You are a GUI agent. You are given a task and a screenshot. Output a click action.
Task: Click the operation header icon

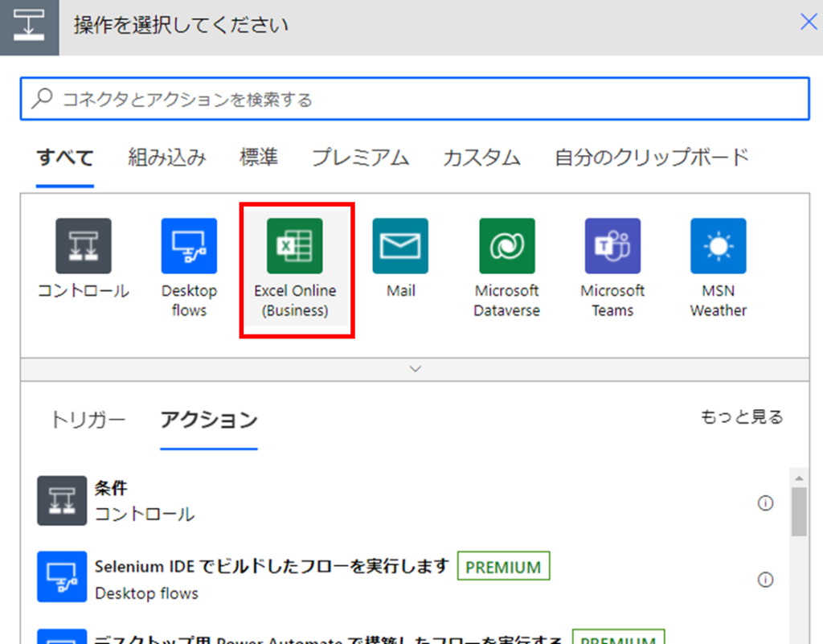pyautogui.click(x=30, y=27)
